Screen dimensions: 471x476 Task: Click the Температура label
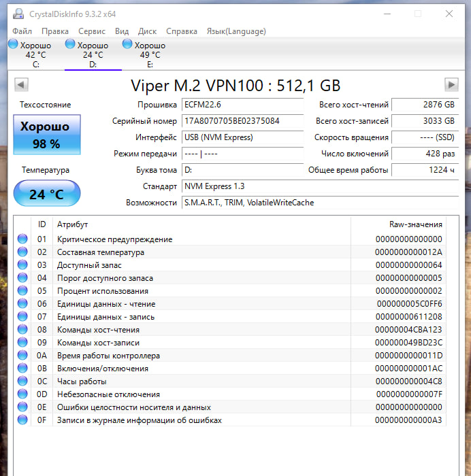[x=46, y=170]
